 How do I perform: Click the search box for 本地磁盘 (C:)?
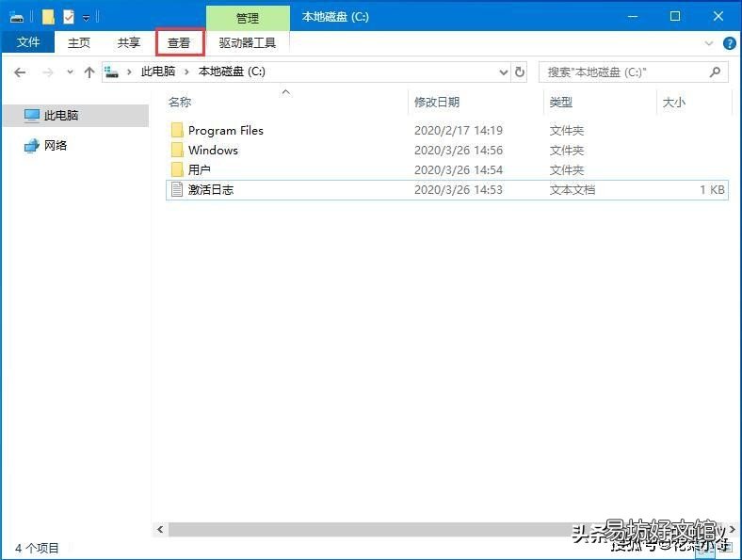pyautogui.click(x=633, y=72)
